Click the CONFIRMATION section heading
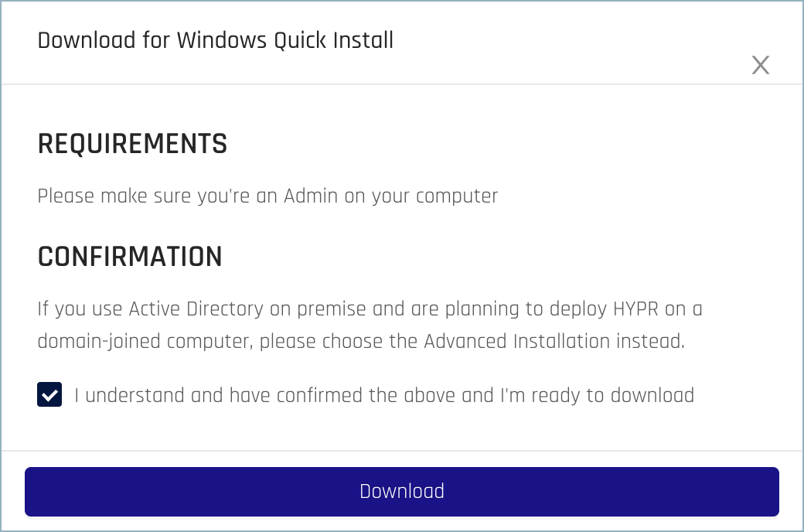Screen dimensions: 804x532 (130, 257)
